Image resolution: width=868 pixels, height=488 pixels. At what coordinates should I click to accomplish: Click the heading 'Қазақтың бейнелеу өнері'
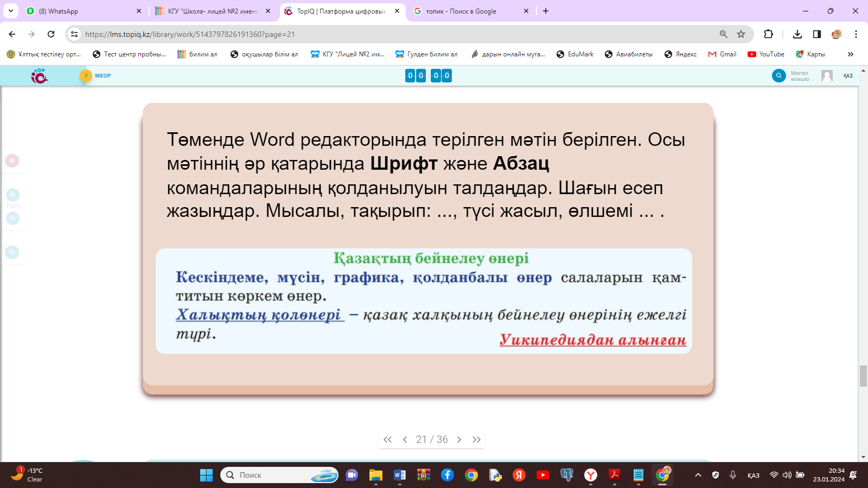431,259
